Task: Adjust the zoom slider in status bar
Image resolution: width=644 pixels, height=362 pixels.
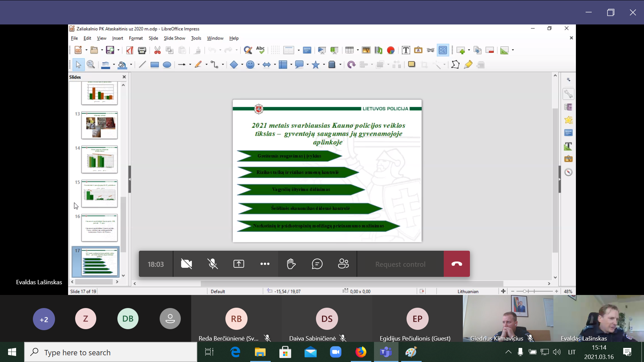Action: pos(525,291)
